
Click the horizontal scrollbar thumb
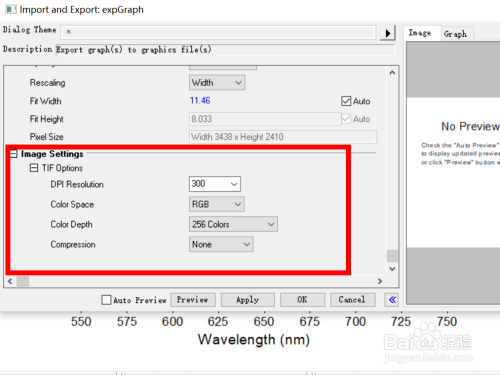click(x=23, y=281)
